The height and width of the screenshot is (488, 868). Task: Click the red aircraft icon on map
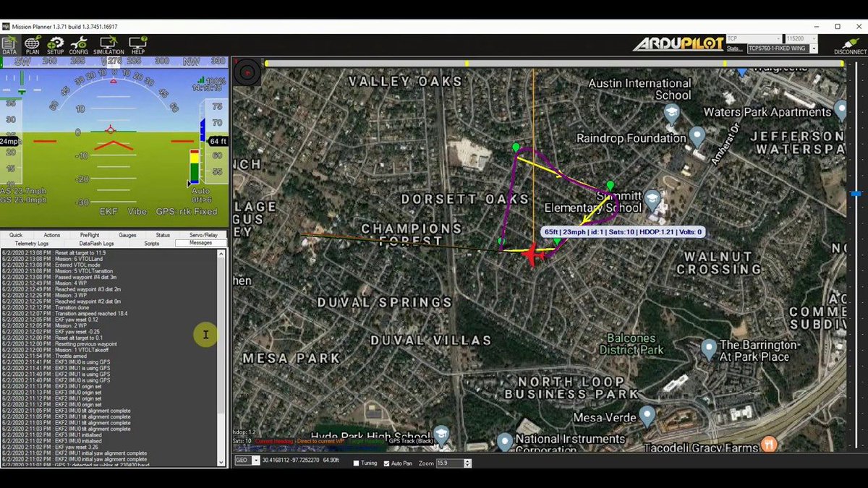point(532,255)
